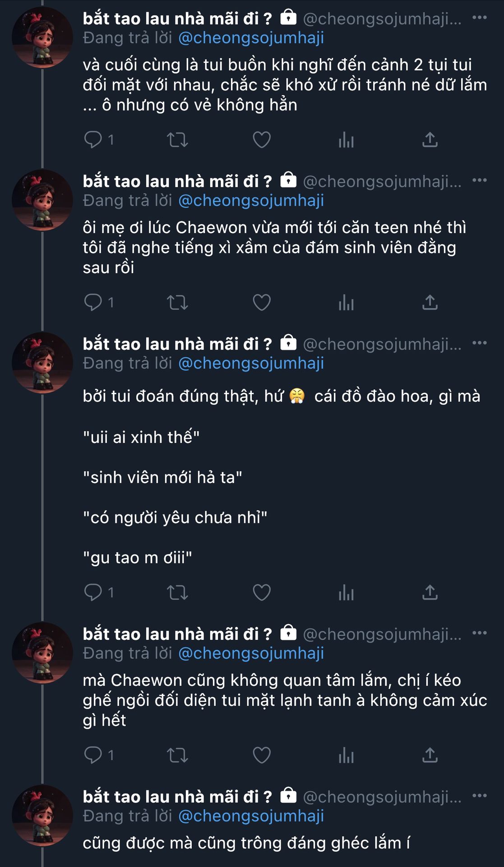
Task: Expand more menu on "cũng được mà cũng trông" tweet
Action: coord(479,796)
